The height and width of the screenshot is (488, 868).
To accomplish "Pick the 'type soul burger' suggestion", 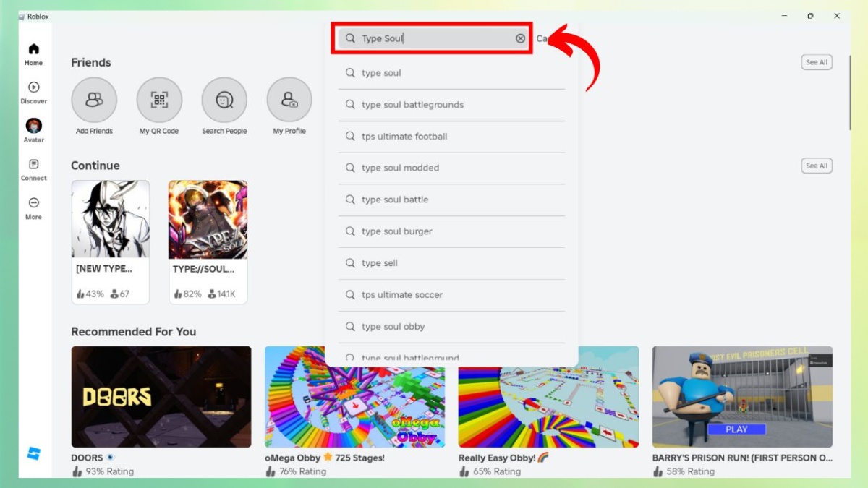I will point(451,231).
